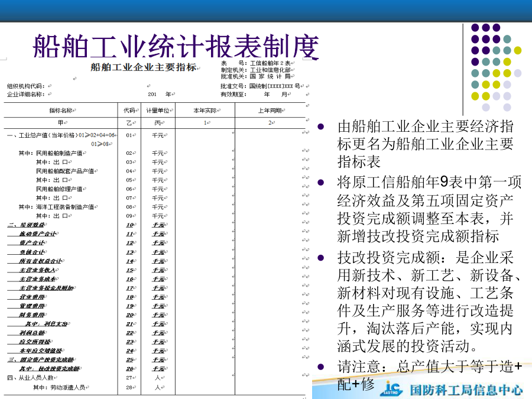This screenshot has height=399, width=532.
Task: Click the '丙' cell under 计量单位
Action: coord(158,122)
